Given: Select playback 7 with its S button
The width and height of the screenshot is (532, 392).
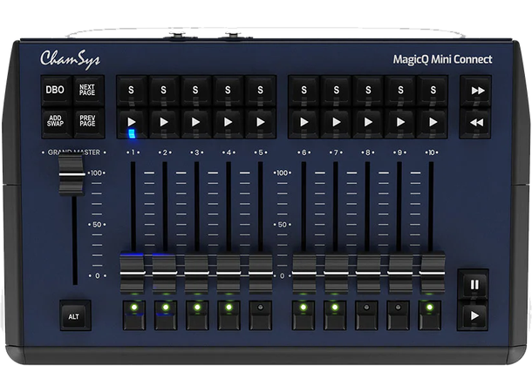Looking at the screenshot, I should [x=336, y=91].
